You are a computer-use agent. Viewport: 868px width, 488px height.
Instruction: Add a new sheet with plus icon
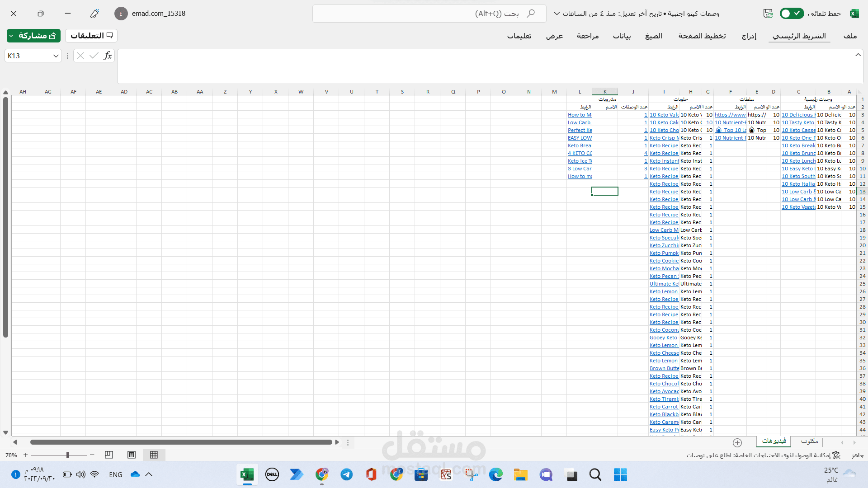point(737,442)
